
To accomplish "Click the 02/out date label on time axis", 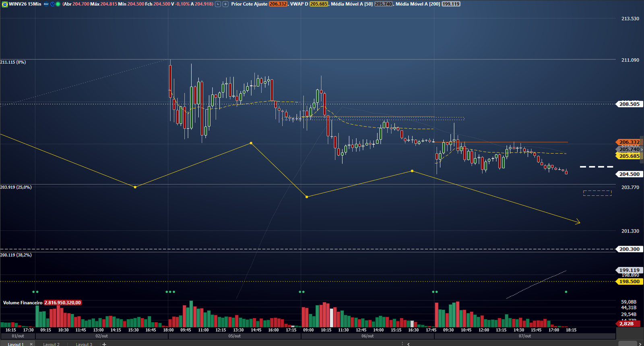I will (101, 336).
